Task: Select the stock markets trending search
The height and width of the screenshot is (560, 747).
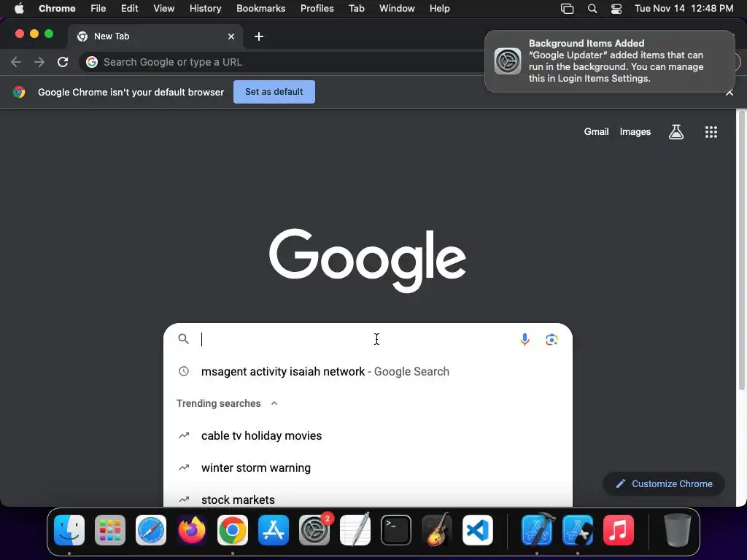Action: (368, 499)
